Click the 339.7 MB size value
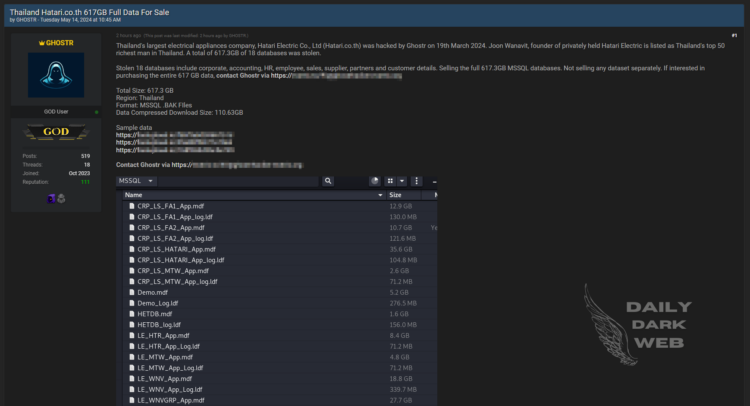The image size is (750, 406). [x=403, y=390]
